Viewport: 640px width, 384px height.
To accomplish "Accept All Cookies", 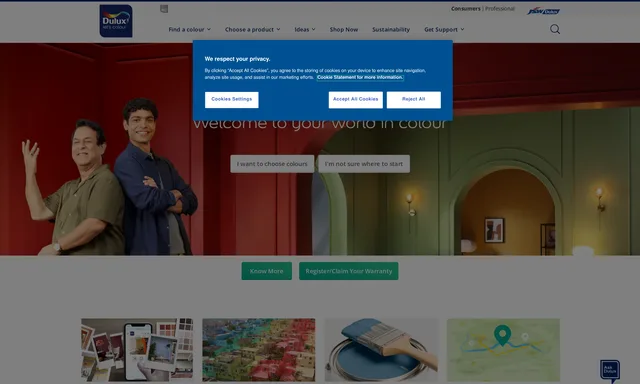I will coord(356,100).
